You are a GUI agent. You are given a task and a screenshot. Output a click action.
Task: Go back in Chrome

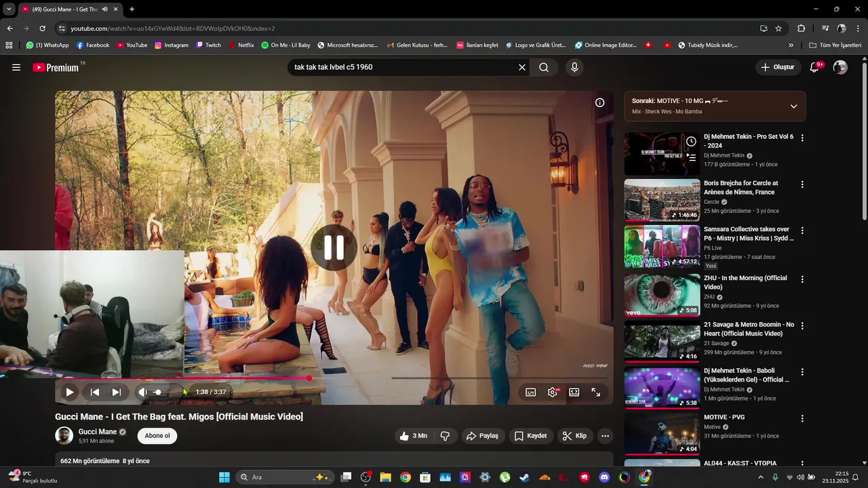click(x=9, y=28)
